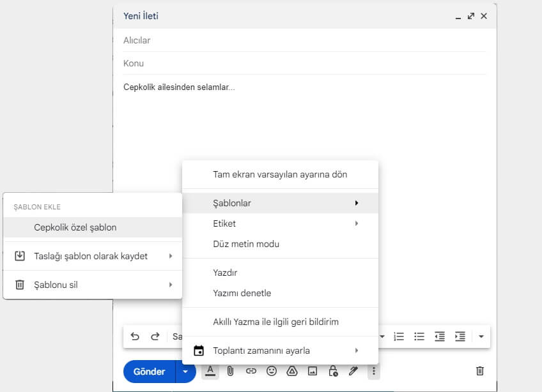The image size is (542, 392).
Task: Toggle the text formatting options icon
Action: 210,371
